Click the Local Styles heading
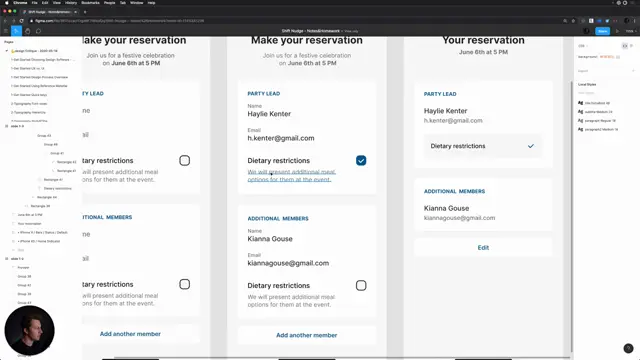640x360 pixels. 587,84
